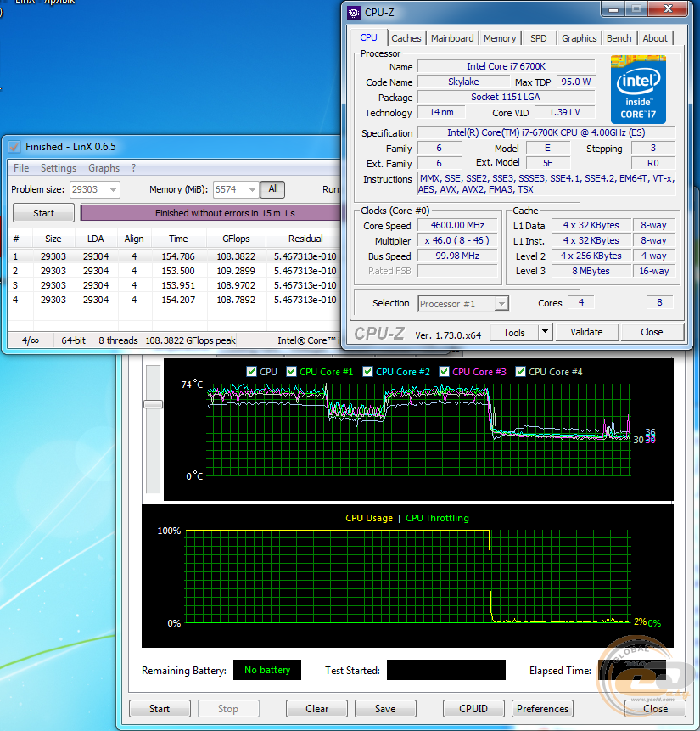Click the '108.3822 GFlops peak' status entry
Viewport: 700px width, 731px height.
click(x=191, y=340)
